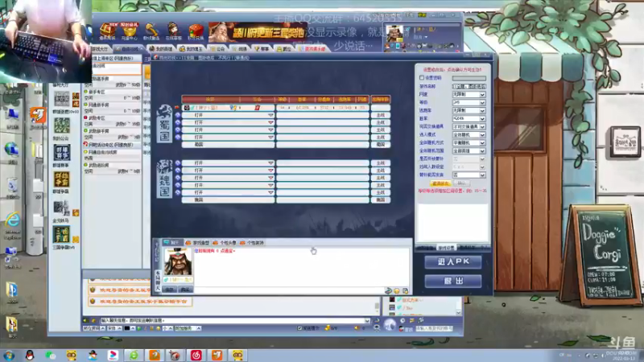Open the recharge center gold ingot icon

pos(129,31)
